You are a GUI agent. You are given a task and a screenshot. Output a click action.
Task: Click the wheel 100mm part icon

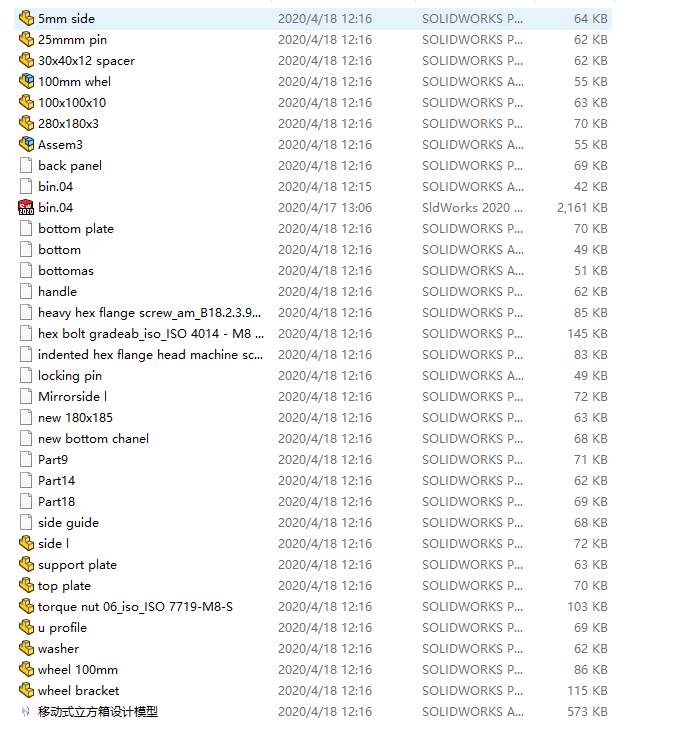[x=26, y=670]
